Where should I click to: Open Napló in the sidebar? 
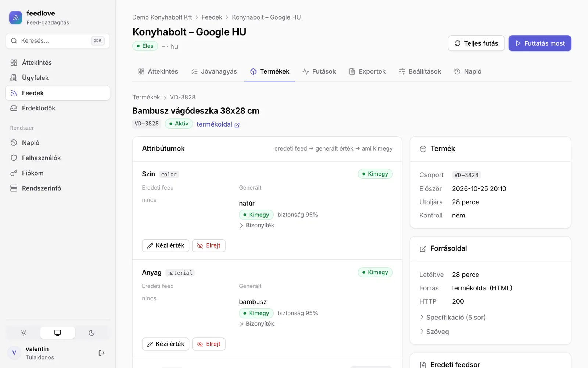point(58,143)
